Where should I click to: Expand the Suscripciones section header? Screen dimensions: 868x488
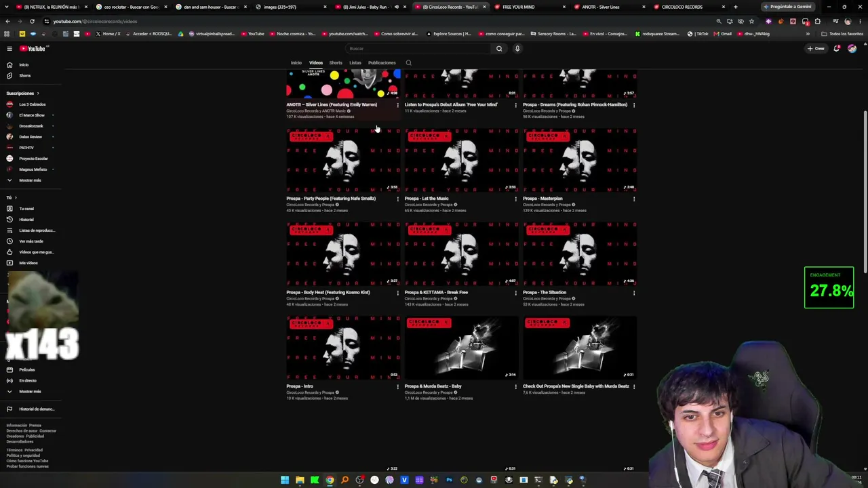(x=22, y=94)
